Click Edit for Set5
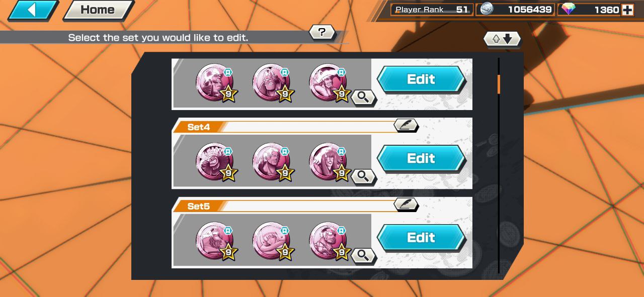The image size is (644, 297). click(421, 237)
